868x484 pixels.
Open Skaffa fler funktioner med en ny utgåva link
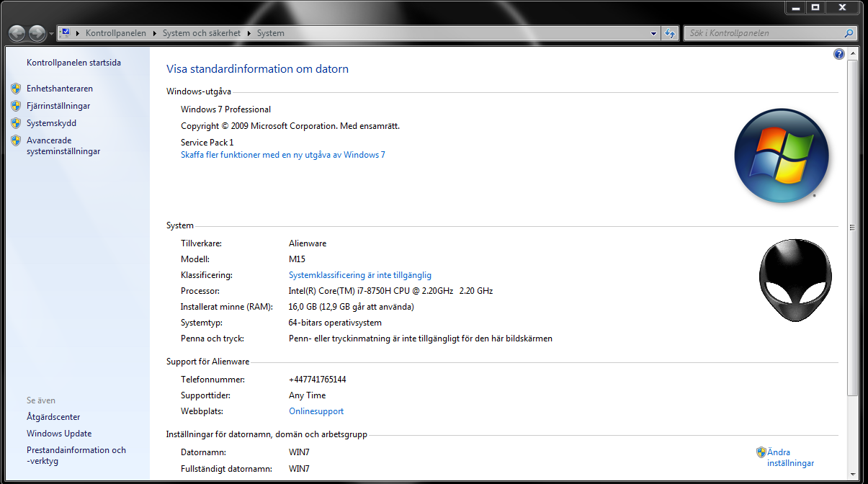tap(283, 155)
